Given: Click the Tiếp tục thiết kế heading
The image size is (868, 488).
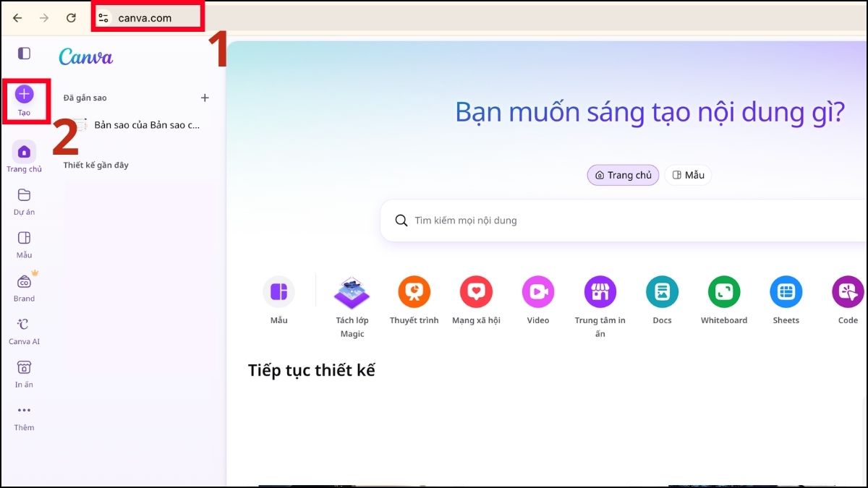Looking at the screenshot, I should pos(312,370).
